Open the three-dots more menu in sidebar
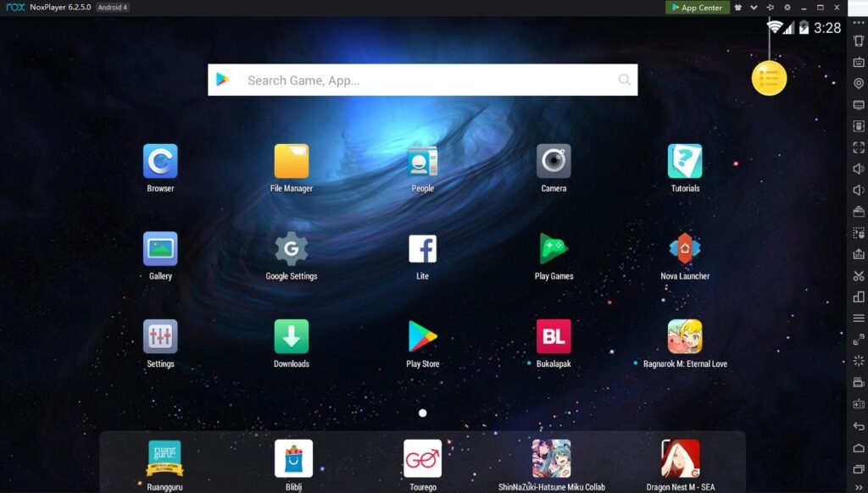 pyautogui.click(x=859, y=23)
